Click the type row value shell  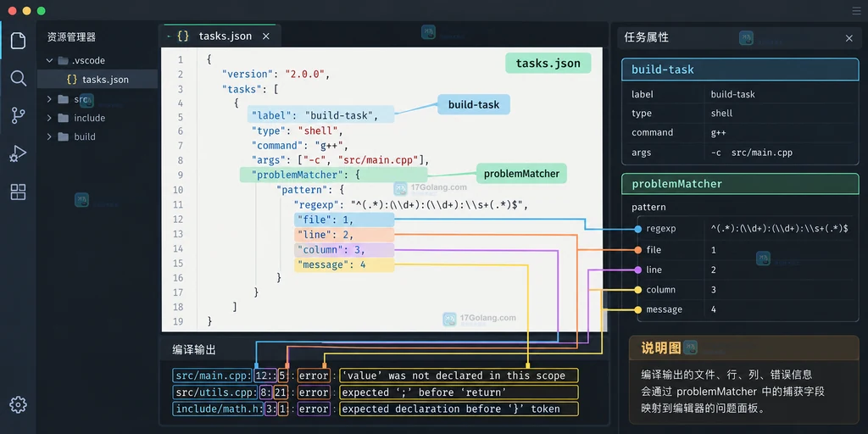click(x=722, y=114)
